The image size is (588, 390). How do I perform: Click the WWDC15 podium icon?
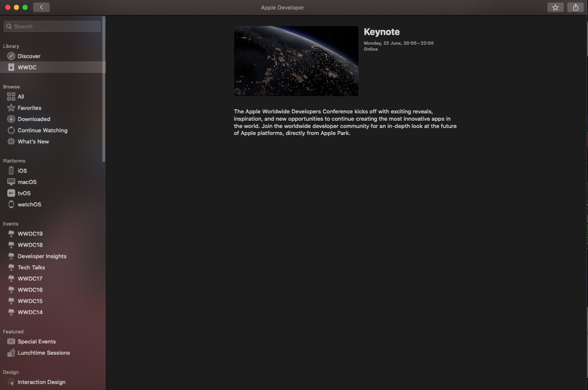click(x=11, y=301)
